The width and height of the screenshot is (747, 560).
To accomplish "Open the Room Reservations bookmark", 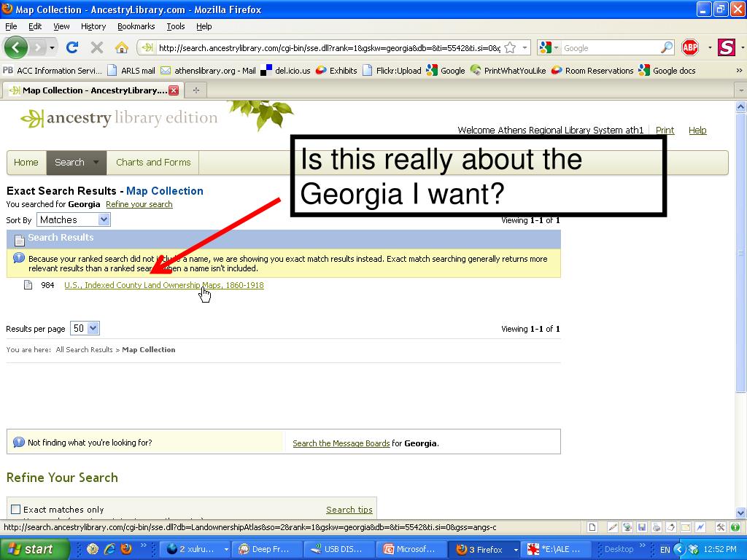I will click(x=592, y=71).
